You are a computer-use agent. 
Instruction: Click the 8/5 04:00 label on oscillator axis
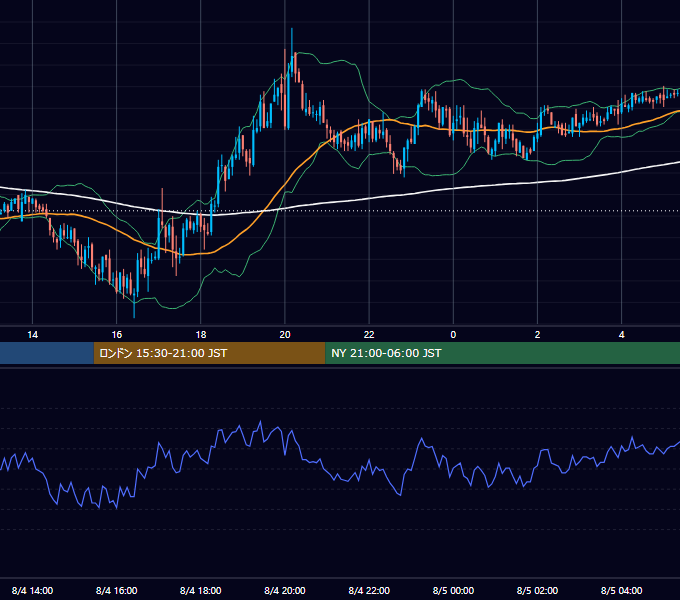click(x=621, y=590)
